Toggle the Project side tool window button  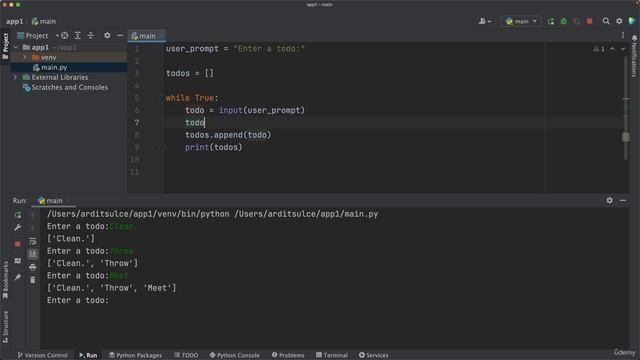tap(5, 46)
